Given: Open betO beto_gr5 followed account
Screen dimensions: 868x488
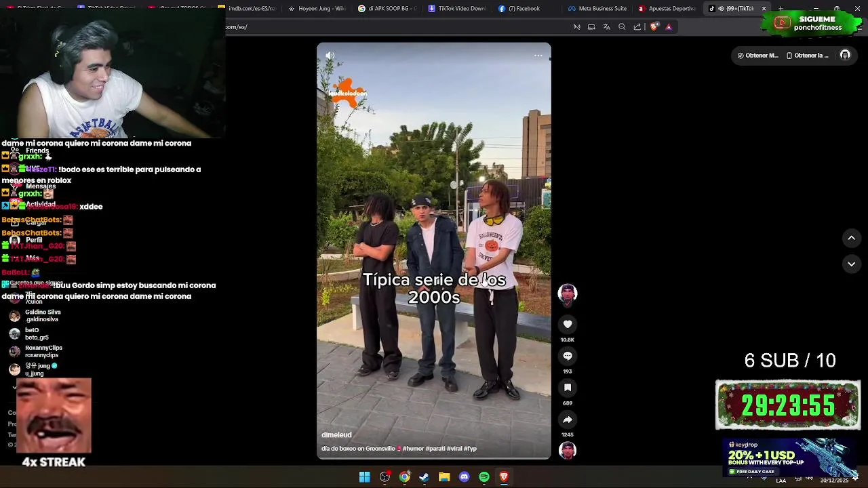Looking at the screenshot, I should pyautogui.click(x=30, y=334).
